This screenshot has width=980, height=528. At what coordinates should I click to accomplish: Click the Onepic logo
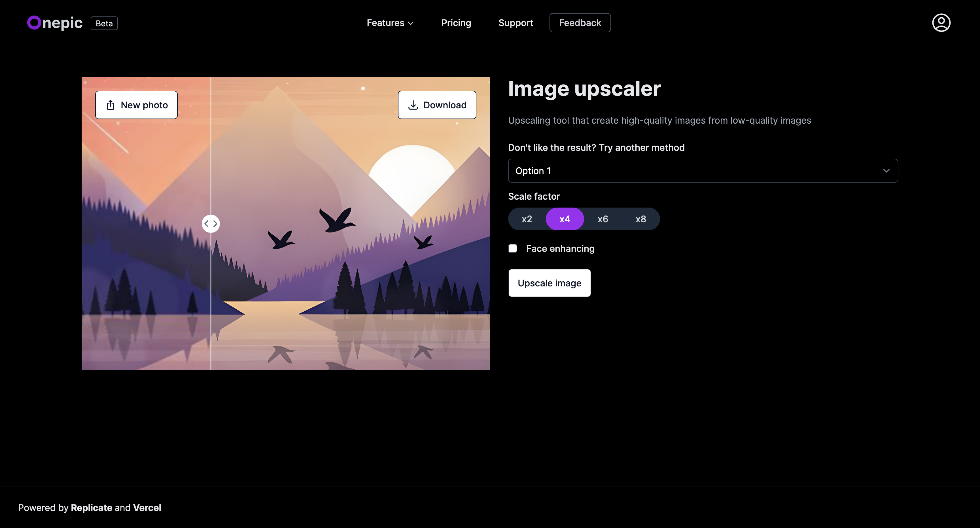click(x=55, y=23)
